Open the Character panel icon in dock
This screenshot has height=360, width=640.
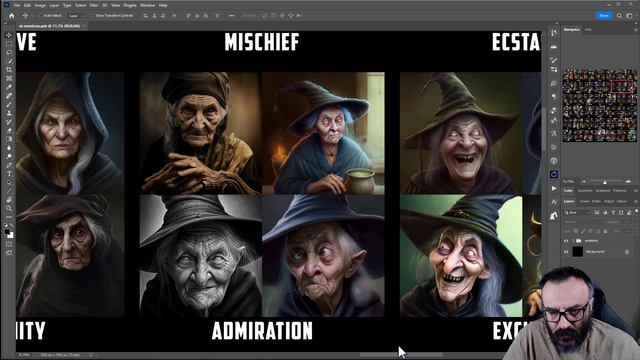click(x=553, y=202)
